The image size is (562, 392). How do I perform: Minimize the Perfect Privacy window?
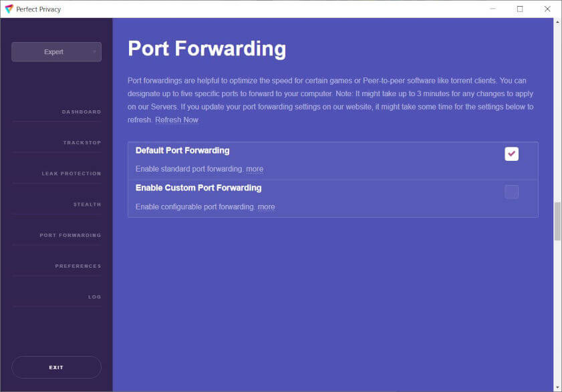[x=493, y=9]
